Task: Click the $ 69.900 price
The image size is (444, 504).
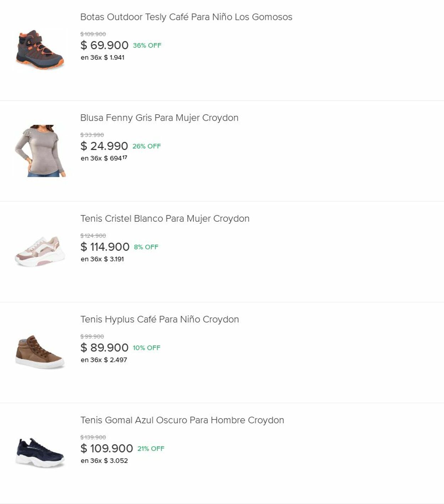Action: click(104, 45)
